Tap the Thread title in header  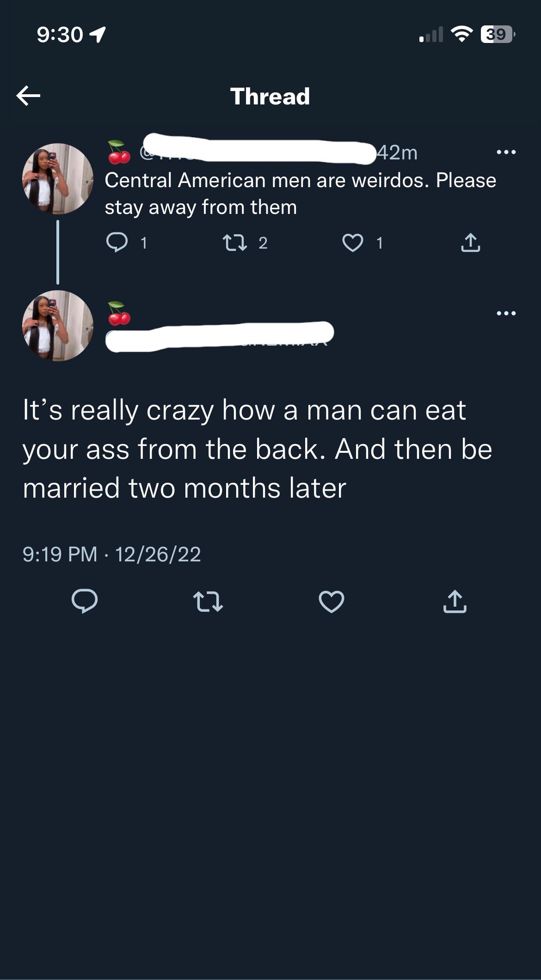270,96
